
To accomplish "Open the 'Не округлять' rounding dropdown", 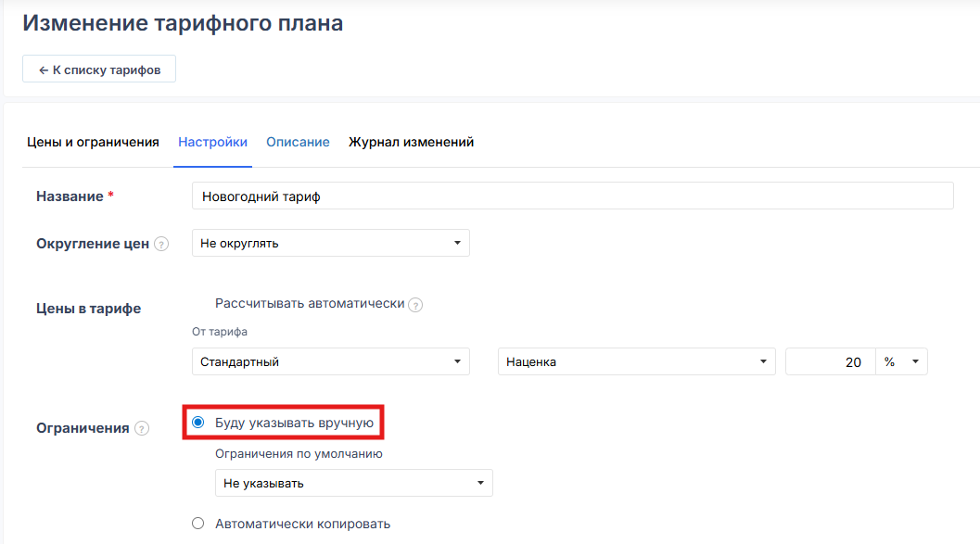I will click(330, 243).
